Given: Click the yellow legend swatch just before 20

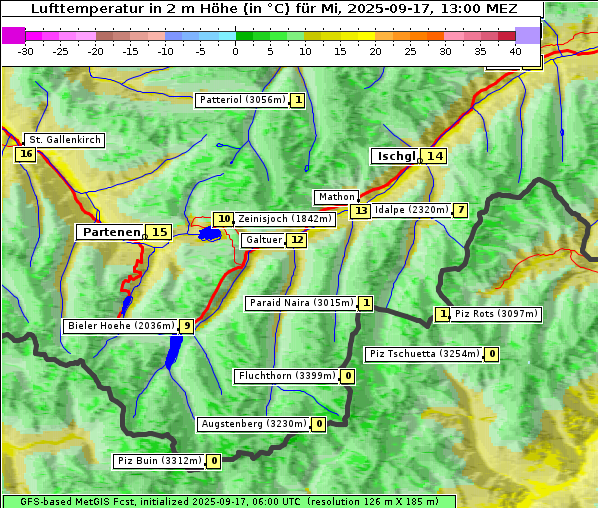Looking at the screenshot, I should click(367, 36).
